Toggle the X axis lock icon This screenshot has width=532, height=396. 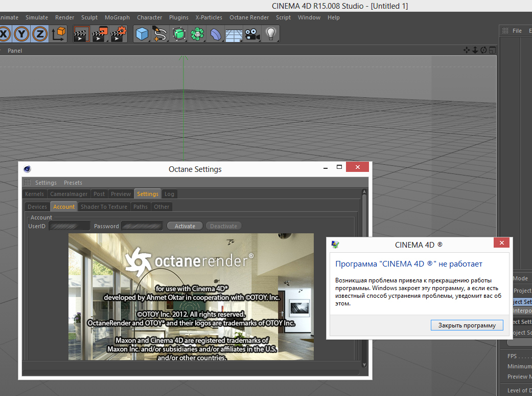click(5, 34)
